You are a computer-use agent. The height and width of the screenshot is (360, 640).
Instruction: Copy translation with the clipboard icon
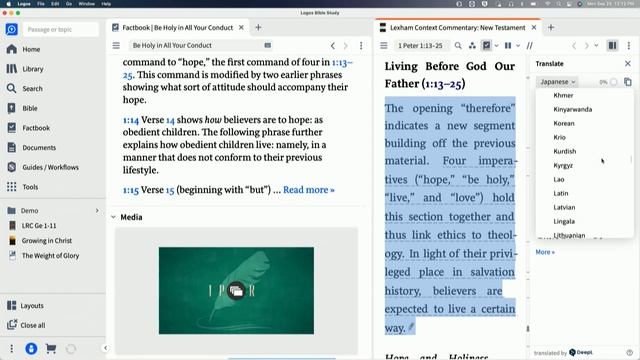click(628, 82)
